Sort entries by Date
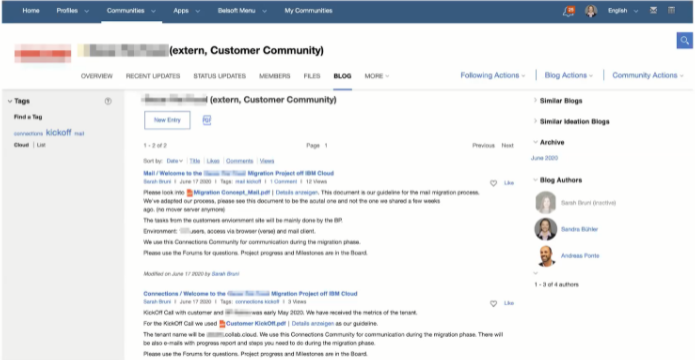695x360 pixels. point(175,161)
